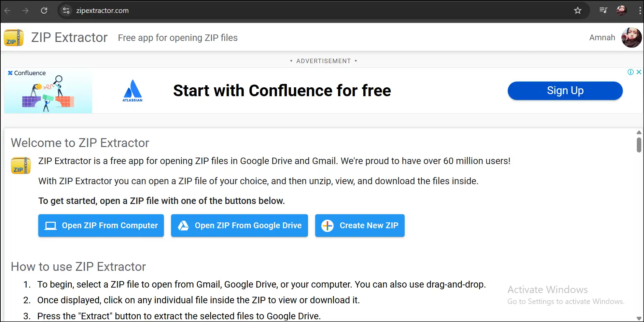Click step 3 'Press the Extract button' text
Image resolution: width=644 pixels, height=322 pixels.
click(179, 316)
